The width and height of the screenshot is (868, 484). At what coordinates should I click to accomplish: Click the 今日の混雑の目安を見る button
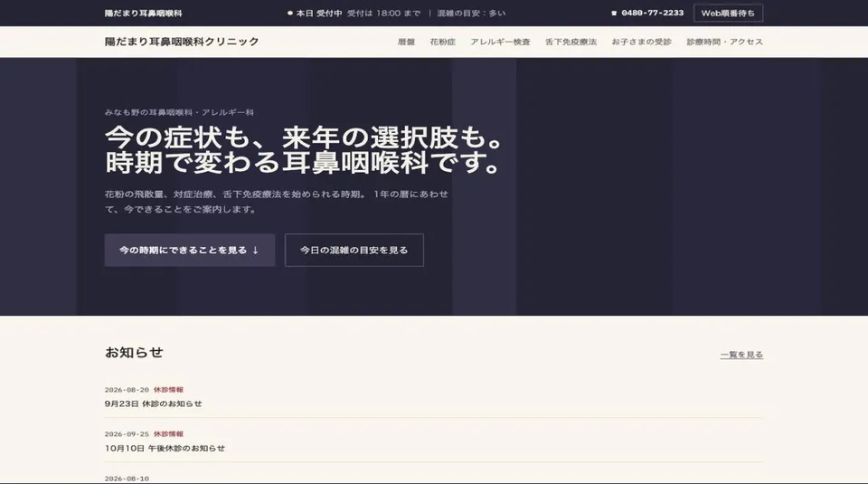pos(354,251)
